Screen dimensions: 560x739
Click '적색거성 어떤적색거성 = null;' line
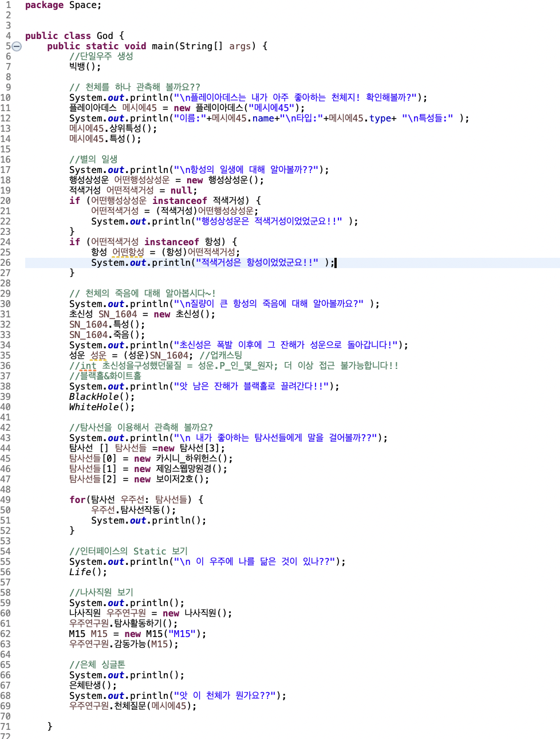coord(133,191)
